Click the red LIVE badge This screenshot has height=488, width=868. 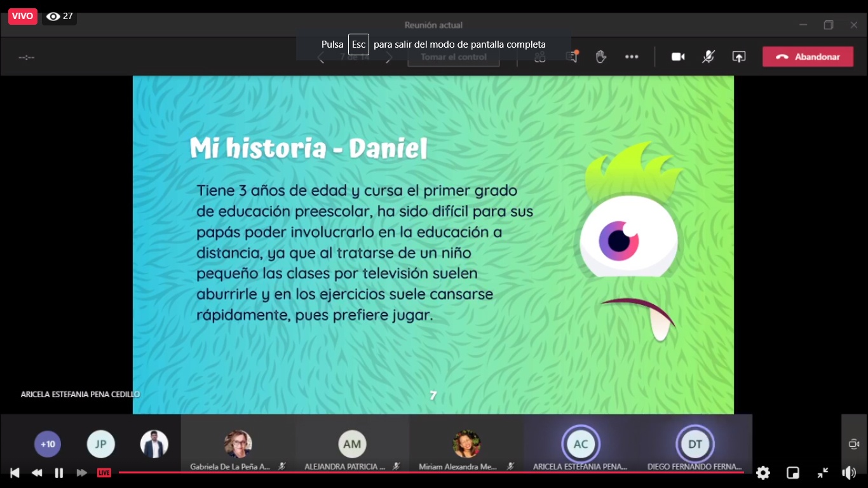coord(104,473)
